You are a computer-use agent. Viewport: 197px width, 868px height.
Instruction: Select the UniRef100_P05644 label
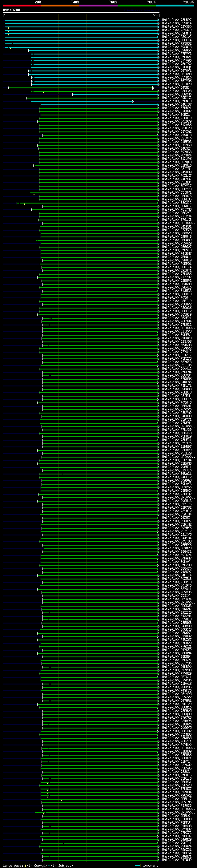tap(176, 297)
